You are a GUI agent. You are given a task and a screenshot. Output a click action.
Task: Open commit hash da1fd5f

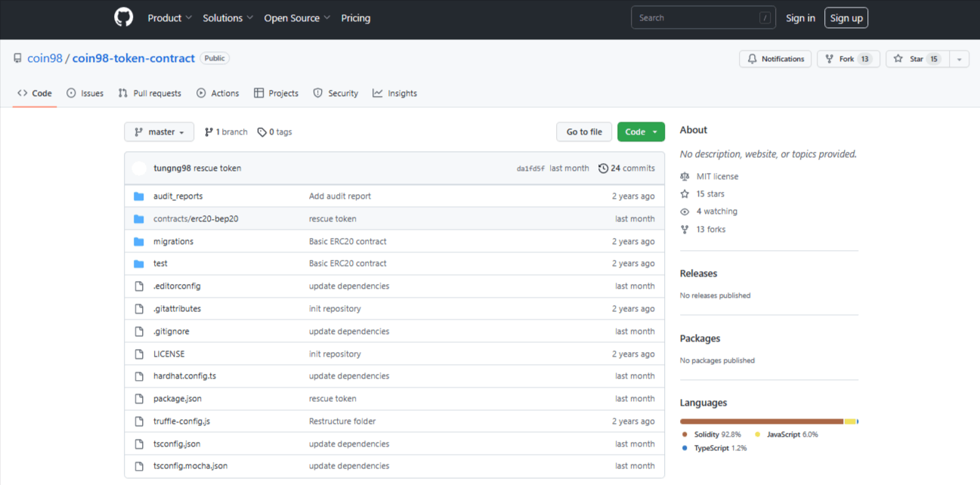click(x=530, y=168)
